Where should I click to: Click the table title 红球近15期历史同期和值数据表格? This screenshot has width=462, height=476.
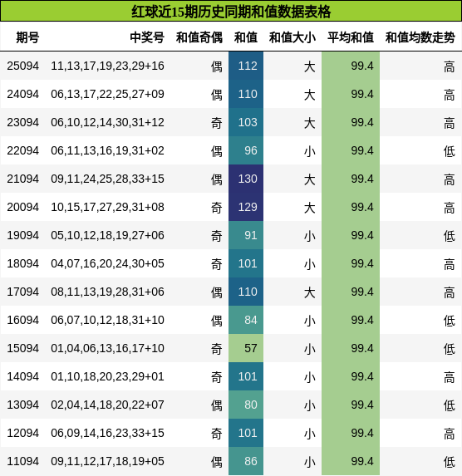(231, 12)
